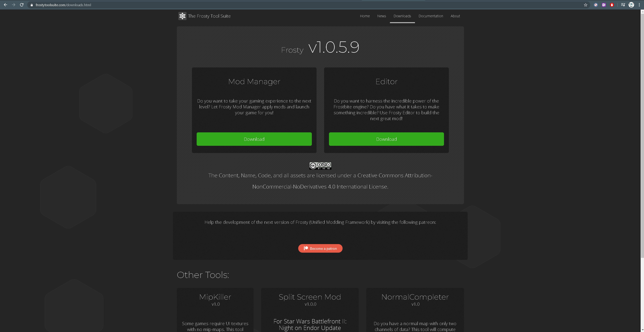Download the Frosty Mod Manager
Screen dimensions: 644x332
254,139
